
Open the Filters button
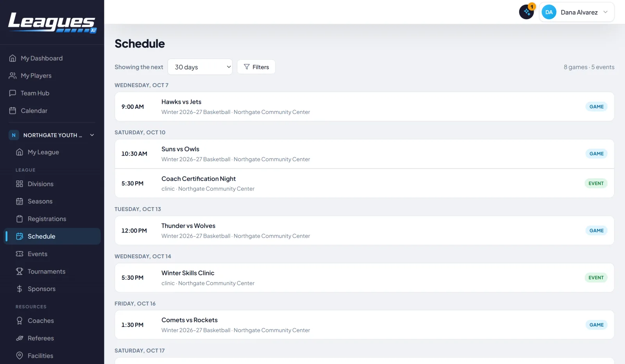[x=256, y=67]
